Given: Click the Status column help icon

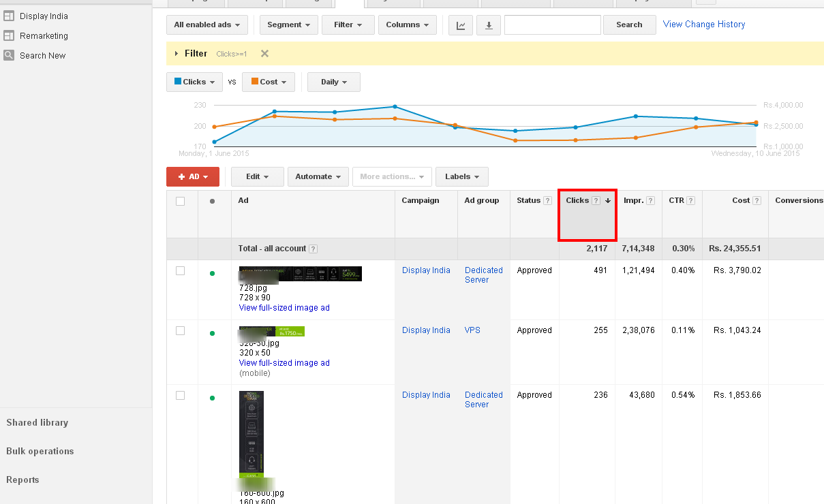Looking at the screenshot, I should pos(547,201).
